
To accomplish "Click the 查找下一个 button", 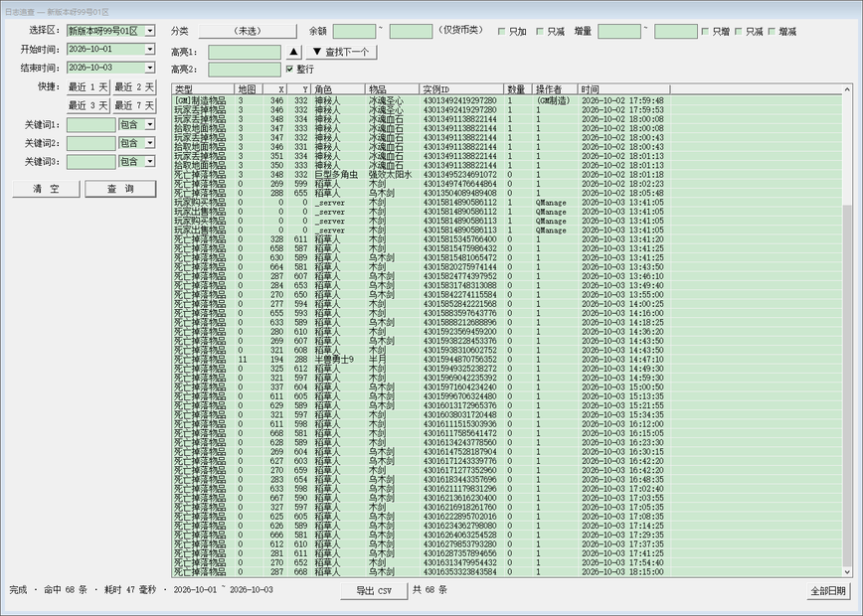I will tap(341, 53).
